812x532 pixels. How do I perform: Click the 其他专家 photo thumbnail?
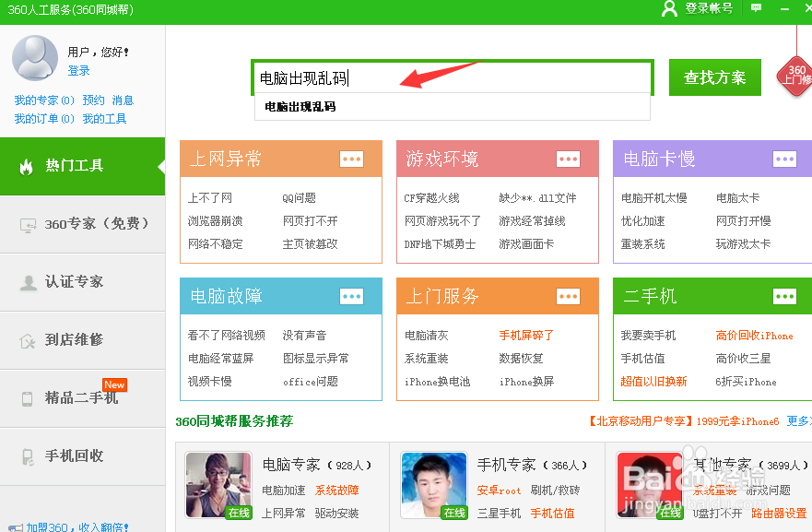[650, 485]
